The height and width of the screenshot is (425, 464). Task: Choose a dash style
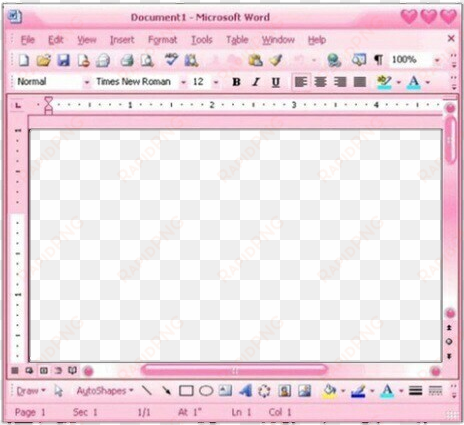pyautogui.click(x=435, y=390)
